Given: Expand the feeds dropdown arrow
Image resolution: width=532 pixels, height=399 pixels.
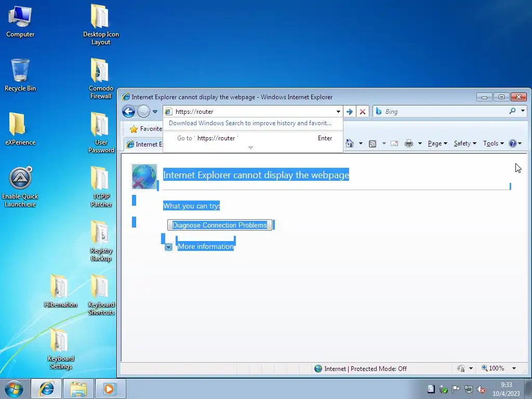Looking at the screenshot, I should pyautogui.click(x=384, y=143).
